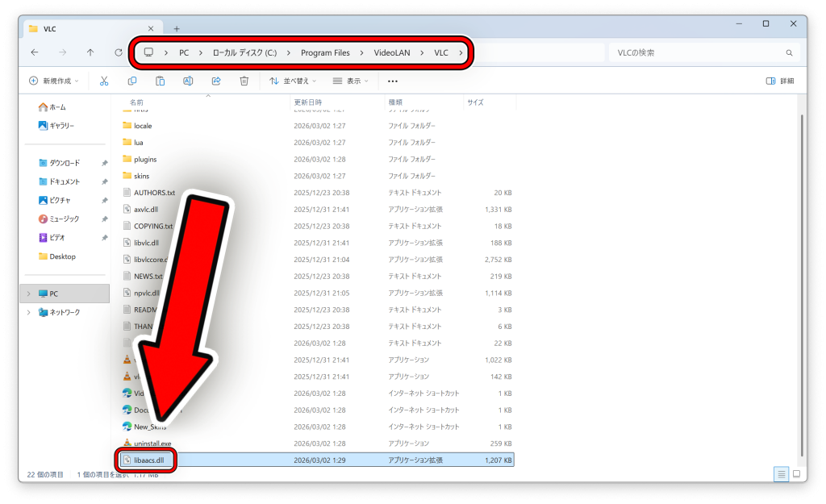Viewport: 826px width, 504px height.
Task: Switch to details list view in status bar
Action: 781,473
